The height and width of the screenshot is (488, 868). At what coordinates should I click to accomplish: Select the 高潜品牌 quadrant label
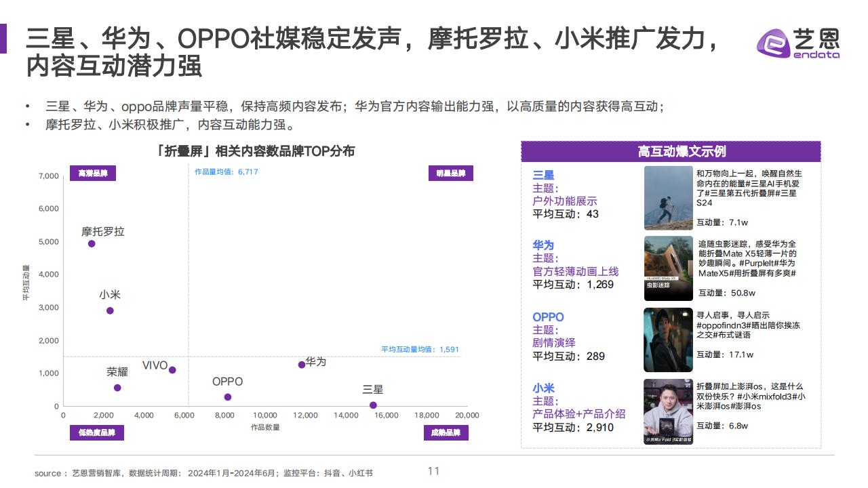point(93,174)
